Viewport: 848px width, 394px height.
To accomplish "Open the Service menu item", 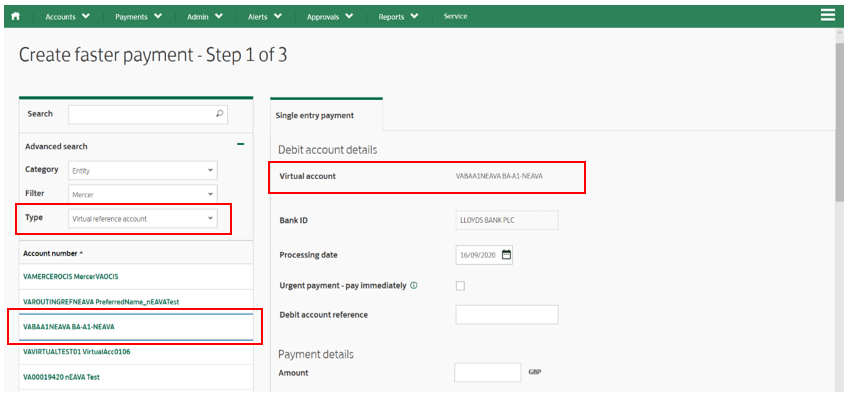I will click(455, 16).
